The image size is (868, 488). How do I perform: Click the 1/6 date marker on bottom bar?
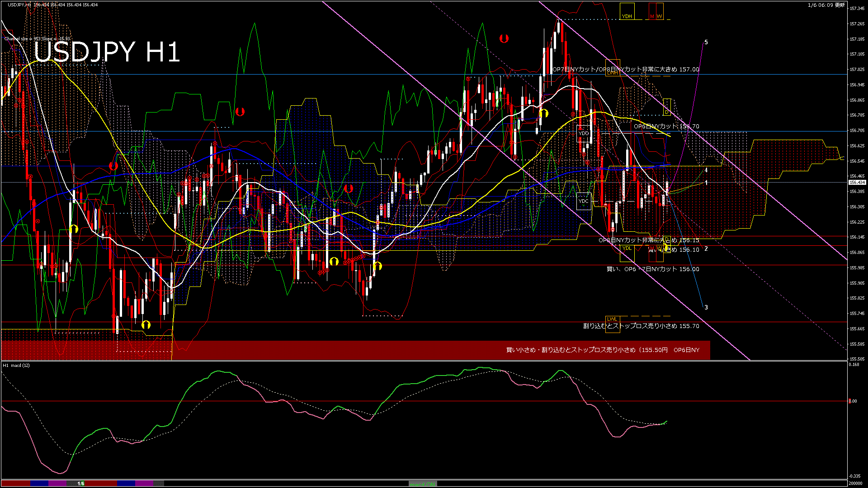pyautogui.click(x=81, y=483)
